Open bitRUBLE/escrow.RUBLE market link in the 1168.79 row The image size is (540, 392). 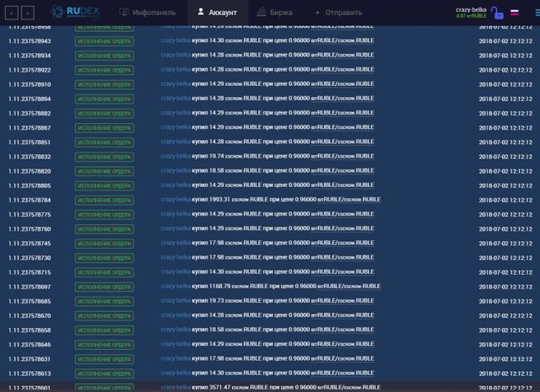tap(349, 287)
